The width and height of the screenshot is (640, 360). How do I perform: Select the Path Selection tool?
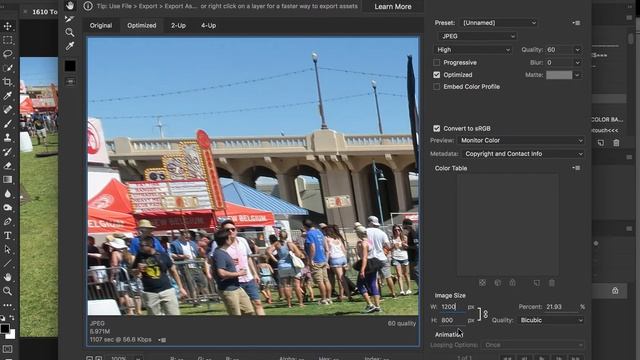pyautogui.click(x=7, y=249)
